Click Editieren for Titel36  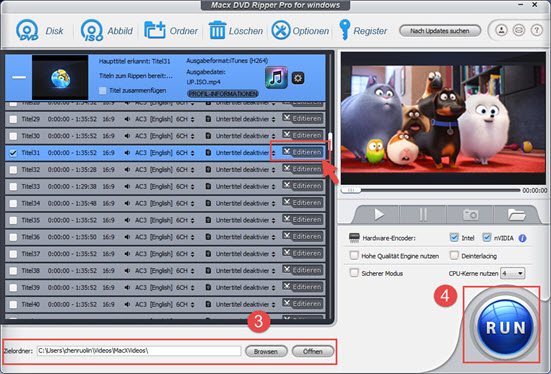click(303, 236)
